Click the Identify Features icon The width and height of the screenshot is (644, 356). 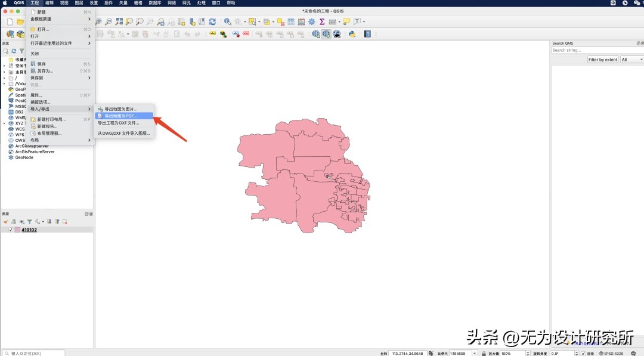coord(227,22)
